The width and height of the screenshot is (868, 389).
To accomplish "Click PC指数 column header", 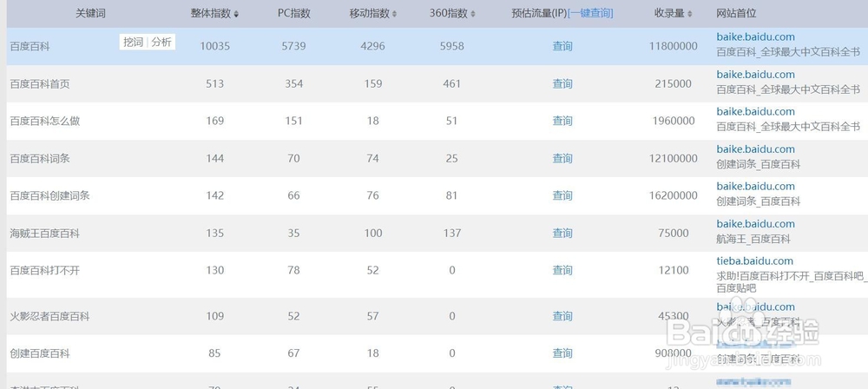I will 294,14.
